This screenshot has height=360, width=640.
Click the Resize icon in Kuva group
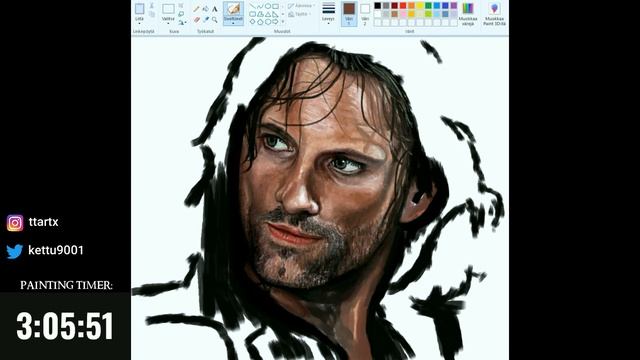coord(181,14)
